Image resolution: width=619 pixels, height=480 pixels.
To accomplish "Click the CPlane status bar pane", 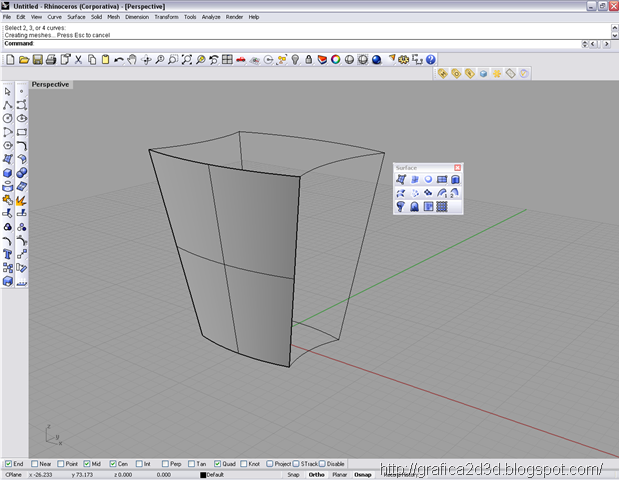I will pyautogui.click(x=14, y=474).
